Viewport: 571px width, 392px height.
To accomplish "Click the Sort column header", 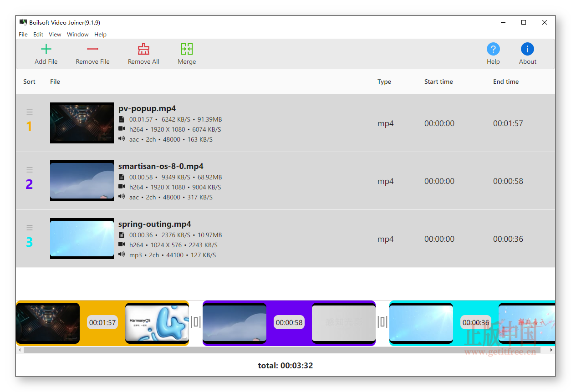I will (x=29, y=82).
